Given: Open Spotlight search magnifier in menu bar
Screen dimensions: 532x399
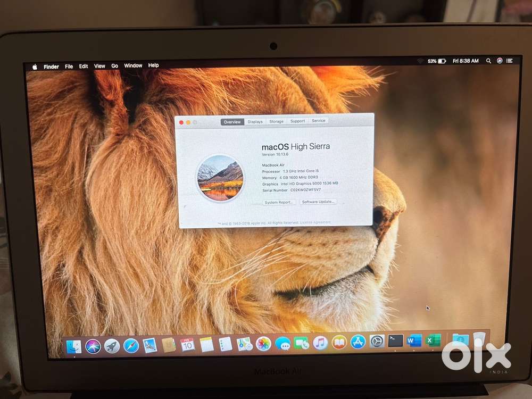Looking at the screenshot, I should click(488, 61).
